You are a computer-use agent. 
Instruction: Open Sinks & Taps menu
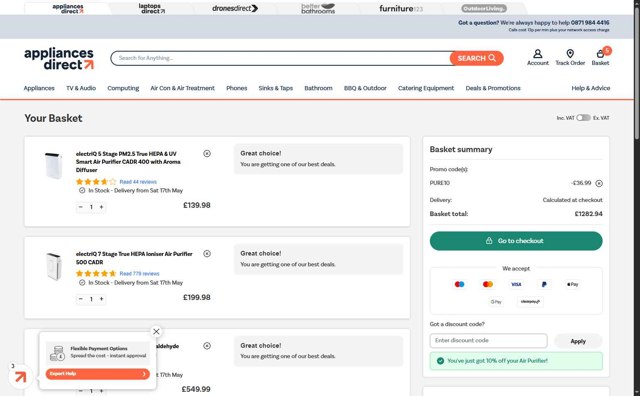click(276, 88)
